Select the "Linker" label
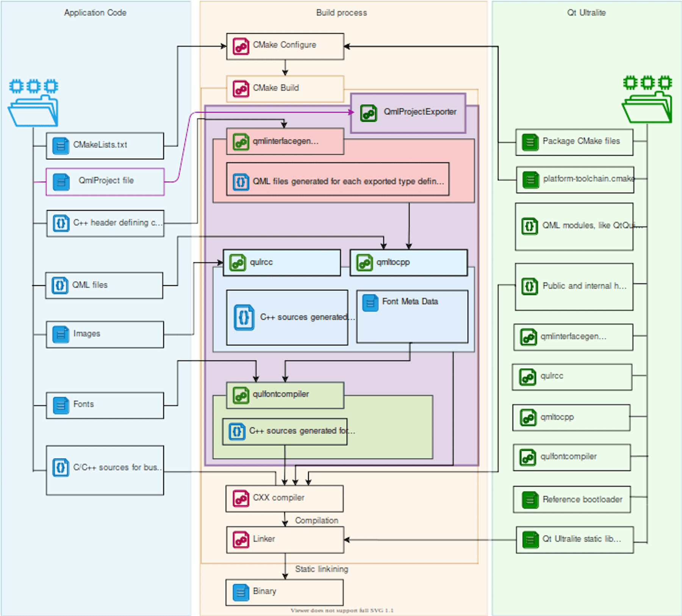Screen dimensions: 682x616 [264, 539]
